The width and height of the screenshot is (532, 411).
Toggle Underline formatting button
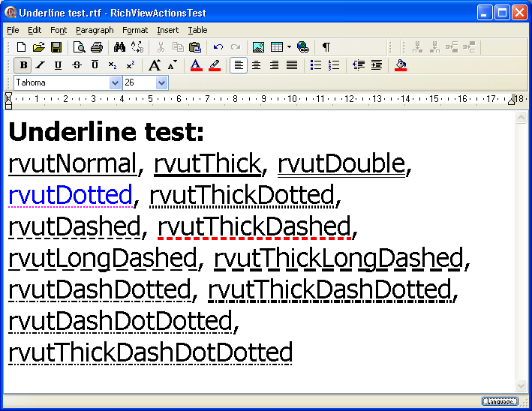point(58,65)
